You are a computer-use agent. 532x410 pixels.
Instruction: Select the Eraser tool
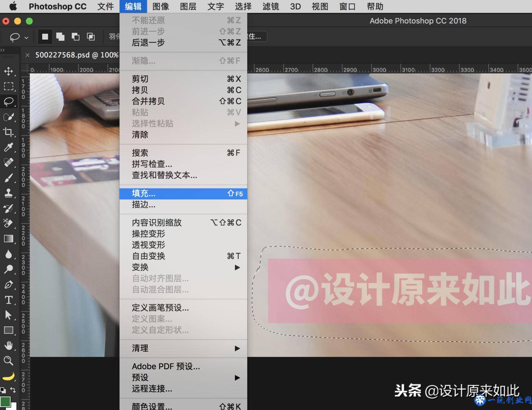click(8, 223)
